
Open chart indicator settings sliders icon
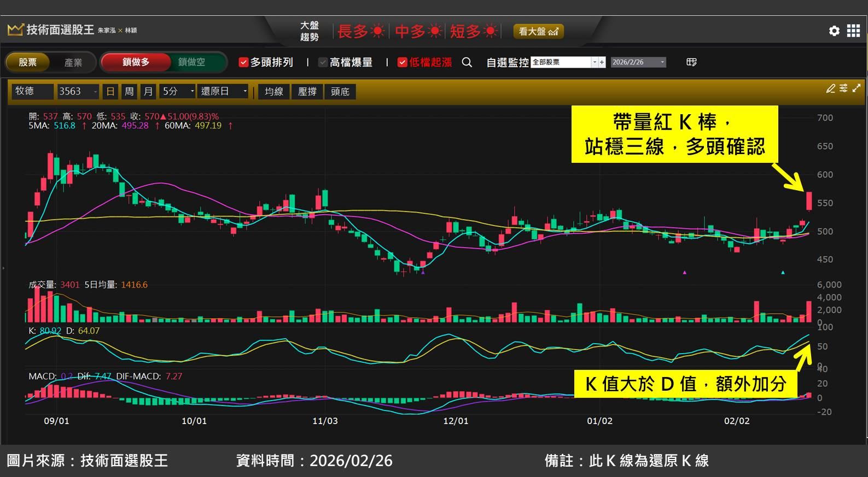coord(843,88)
